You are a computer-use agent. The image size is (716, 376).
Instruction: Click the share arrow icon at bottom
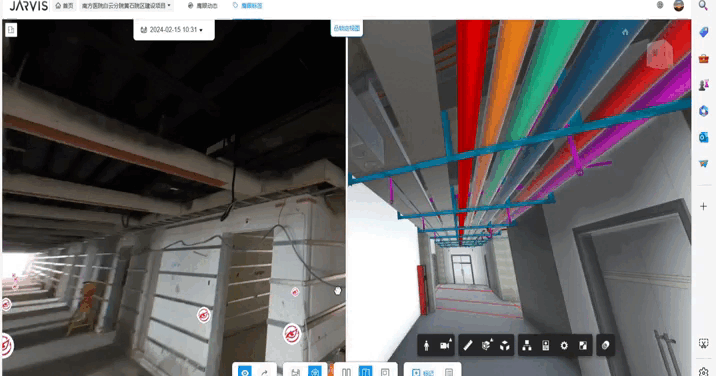coord(265,372)
